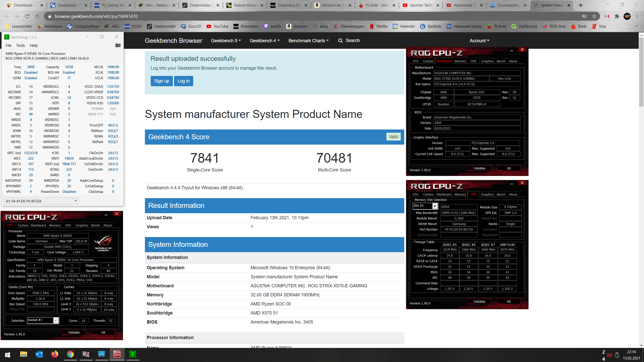The height and width of the screenshot is (362, 644).
Task: Click the eye-crossed tracking icon in address bar
Action: coord(584,16)
